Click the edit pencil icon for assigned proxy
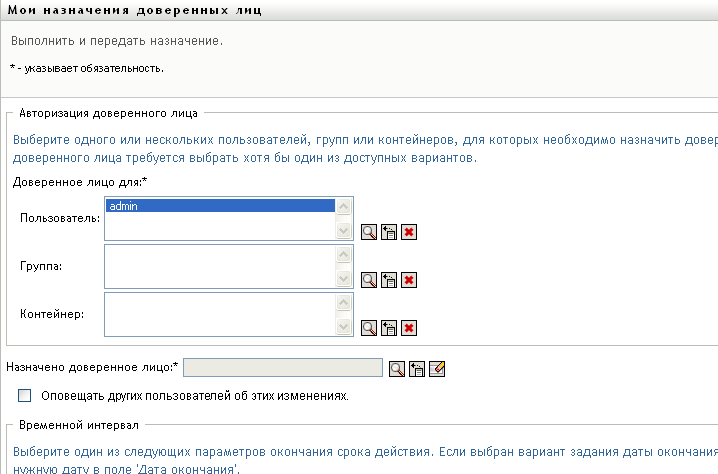This screenshot has width=718, height=474. coord(437,368)
